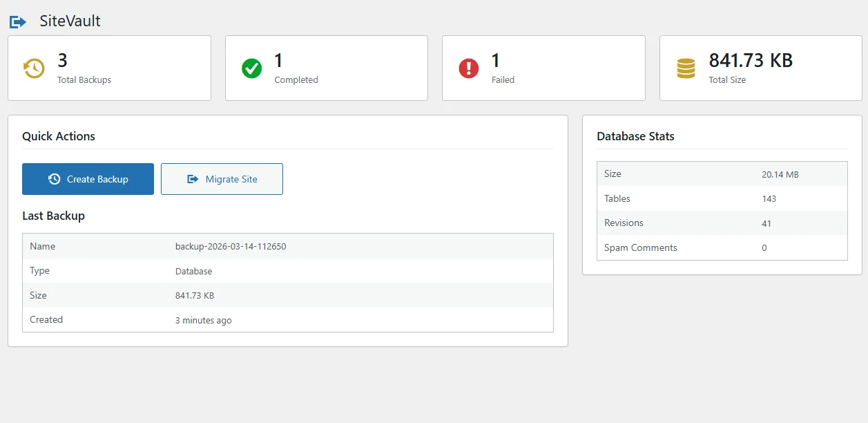Click the 'Completed' card label

[x=296, y=80]
